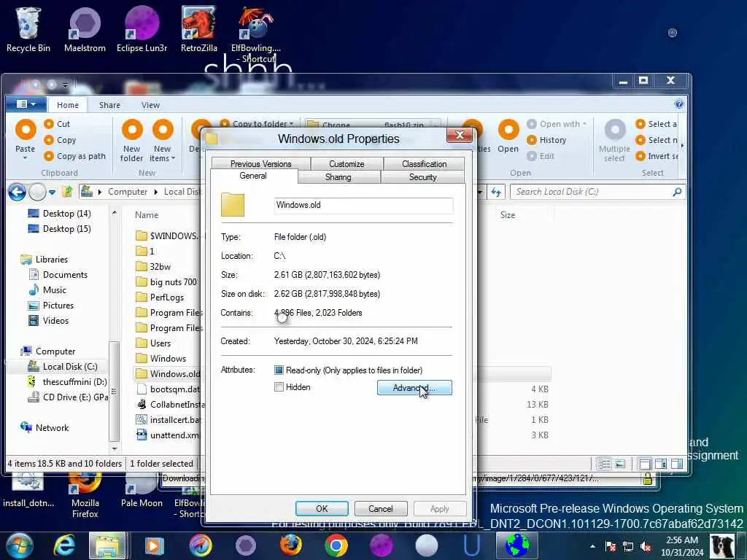The width and height of the screenshot is (747, 560).
Task: Select the Mozilla Firefox desktop shortcut
Action: pos(85,495)
